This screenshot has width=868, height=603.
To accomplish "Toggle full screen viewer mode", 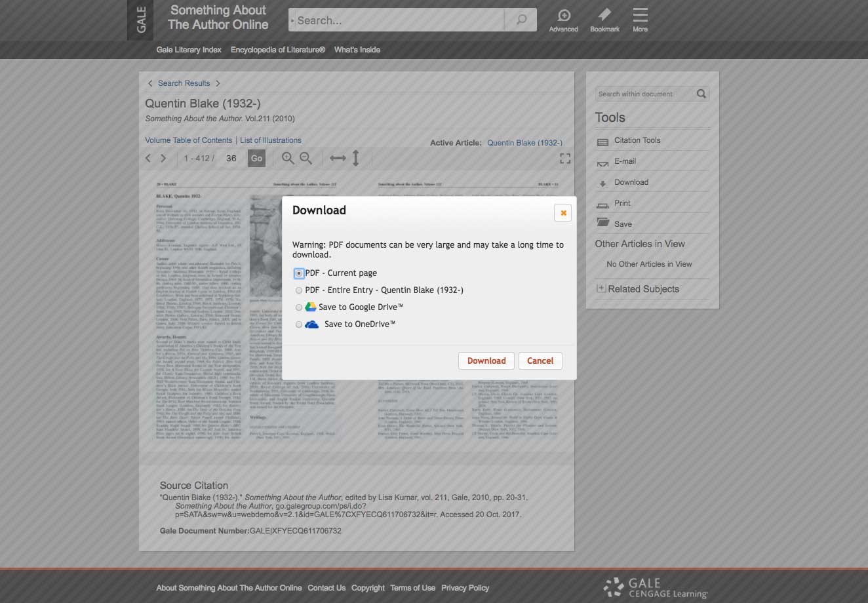I will pyautogui.click(x=565, y=158).
